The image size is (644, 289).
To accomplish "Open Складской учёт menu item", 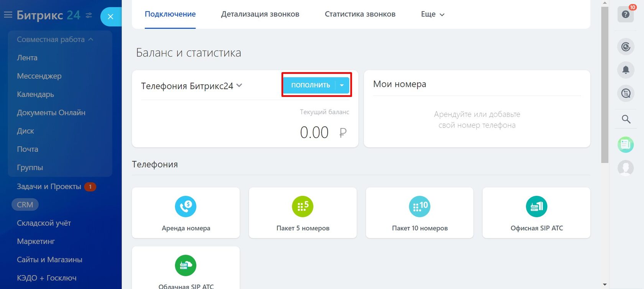I will tap(44, 223).
